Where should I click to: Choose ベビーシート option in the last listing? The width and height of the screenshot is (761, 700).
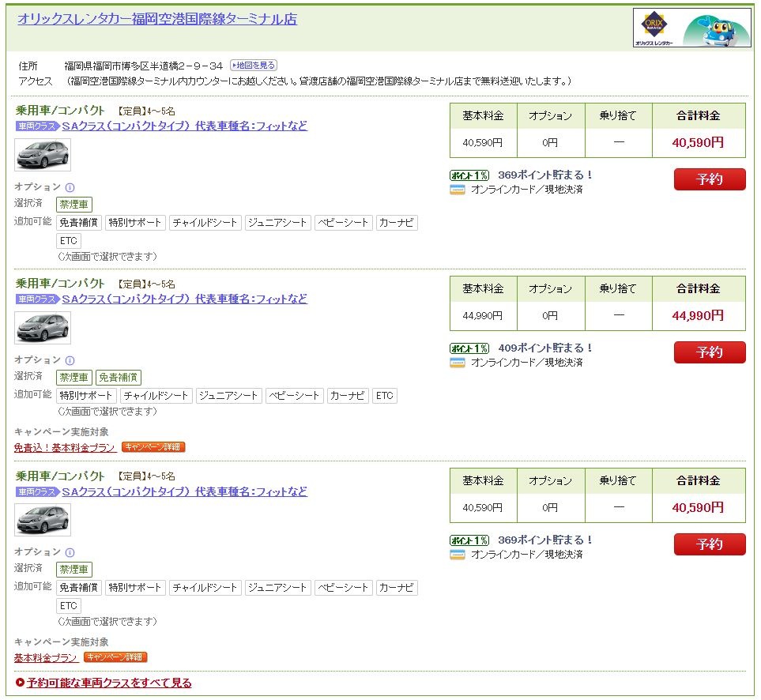click(344, 588)
